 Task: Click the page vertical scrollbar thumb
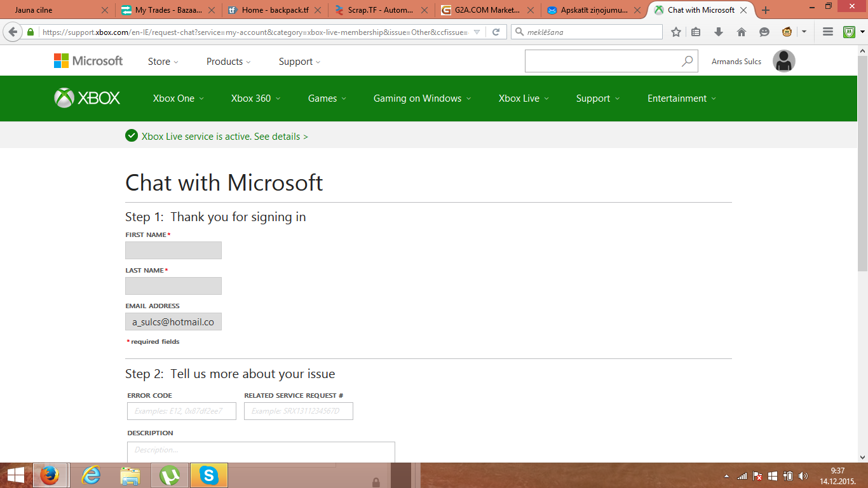pos(862,163)
